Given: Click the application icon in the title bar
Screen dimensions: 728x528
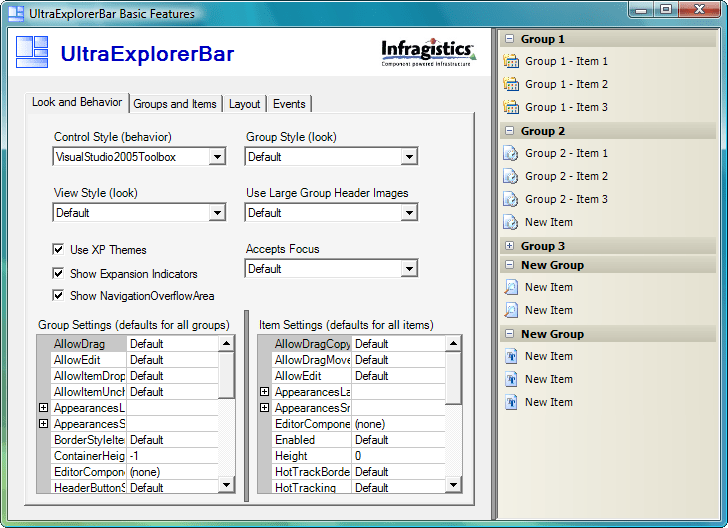Looking at the screenshot, I should pyautogui.click(x=16, y=13).
